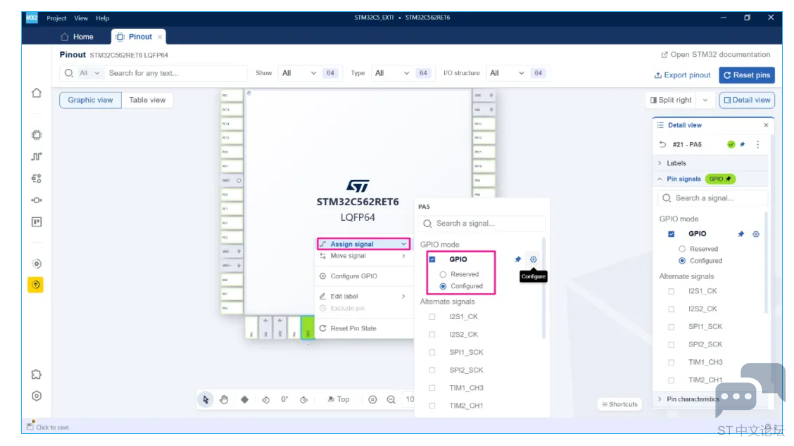This screenshot has width=794, height=446.
Task: Open the Split right dropdown arrow
Action: 705,100
